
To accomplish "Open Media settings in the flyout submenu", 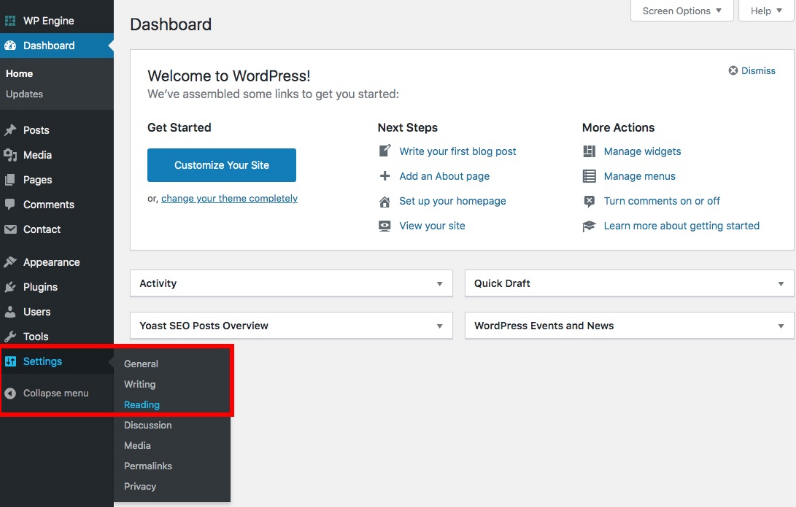I will pos(137,446).
